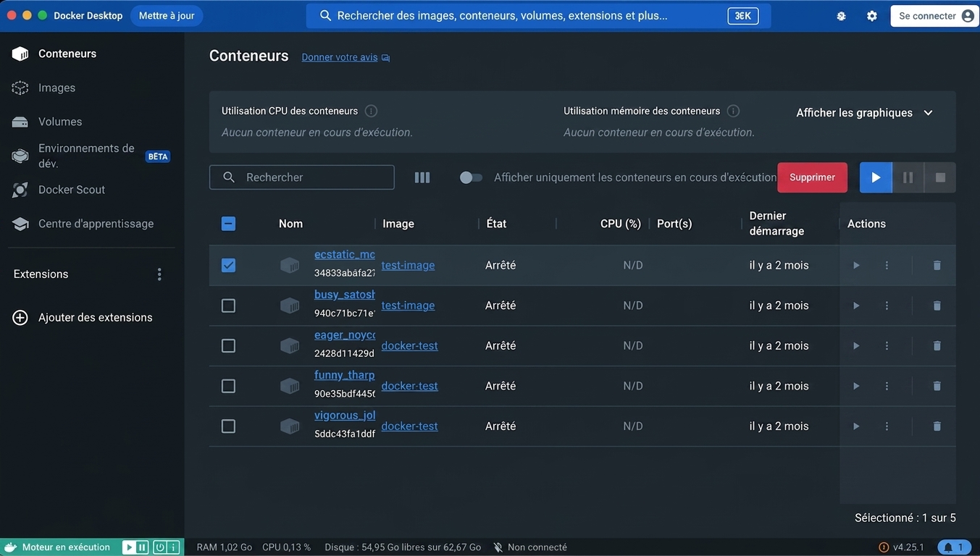
Task: Focus the global search bar
Action: [538, 16]
